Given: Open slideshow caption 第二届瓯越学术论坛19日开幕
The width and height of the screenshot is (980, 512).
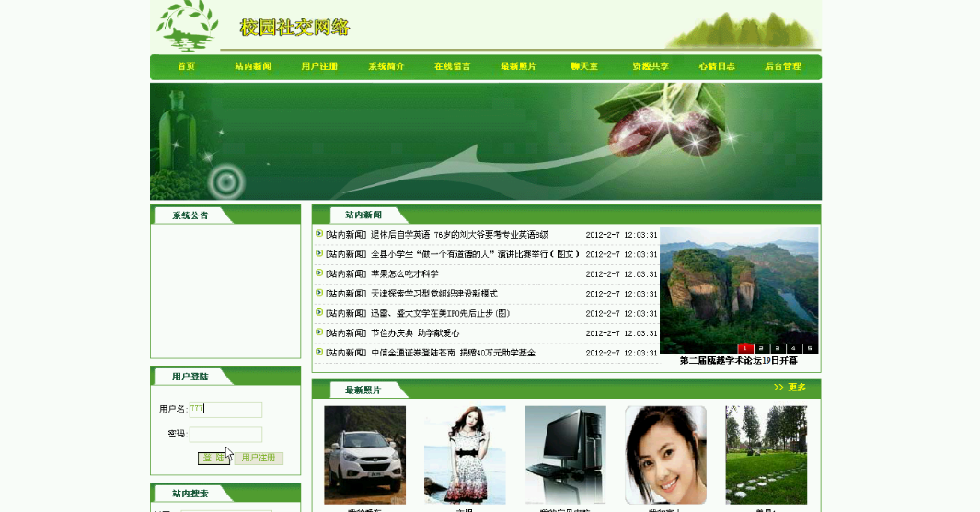Looking at the screenshot, I should [739, 361].
